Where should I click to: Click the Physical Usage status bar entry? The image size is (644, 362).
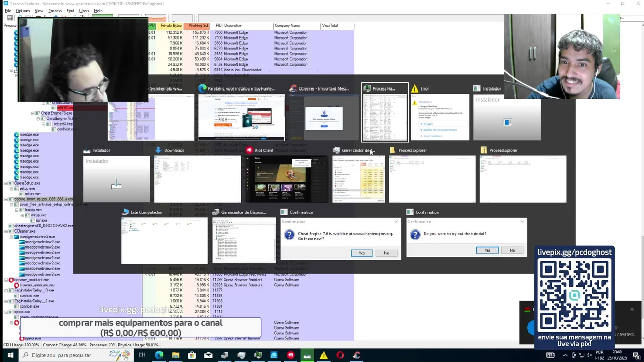(x=138, y=345)
